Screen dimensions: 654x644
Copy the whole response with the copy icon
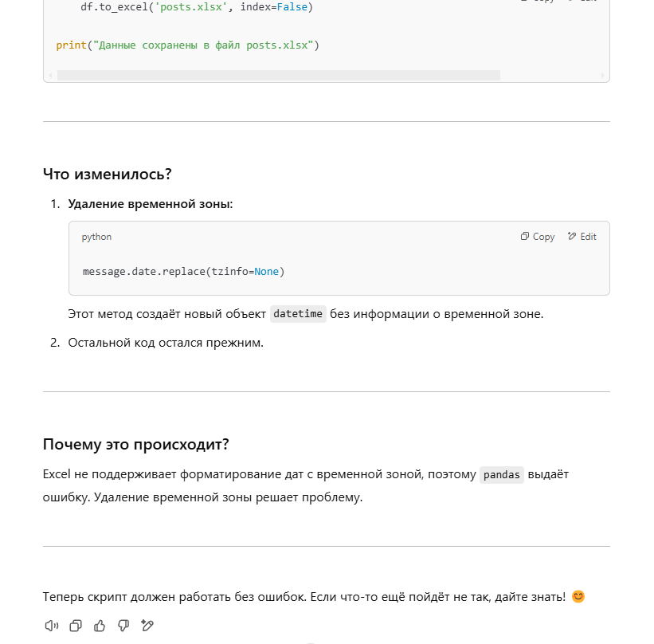[76, 626]
